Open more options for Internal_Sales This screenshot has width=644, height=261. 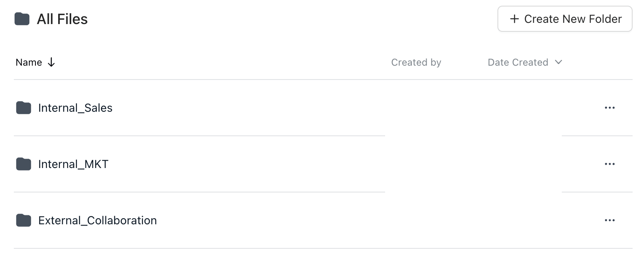(x=609, y=108)
